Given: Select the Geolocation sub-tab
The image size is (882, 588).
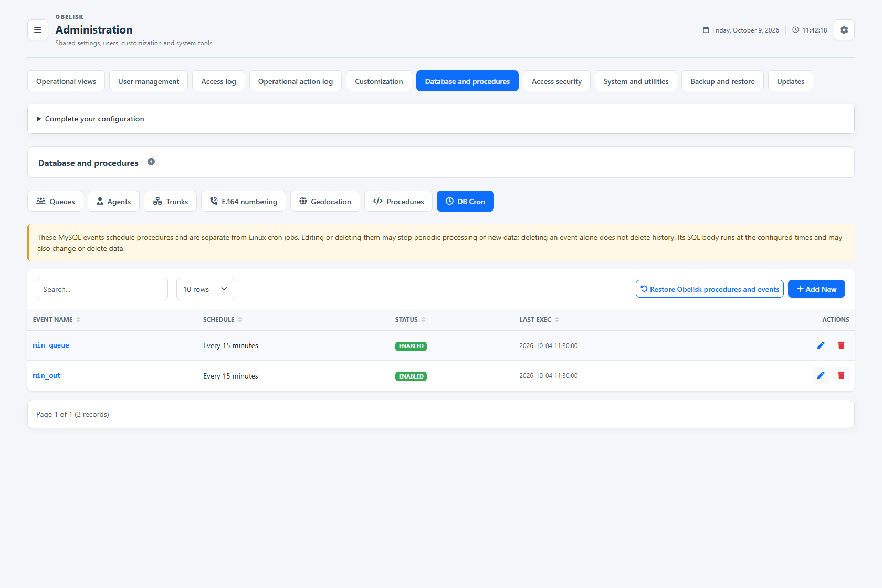Looking at the screenshot, I should pos(325,201).
